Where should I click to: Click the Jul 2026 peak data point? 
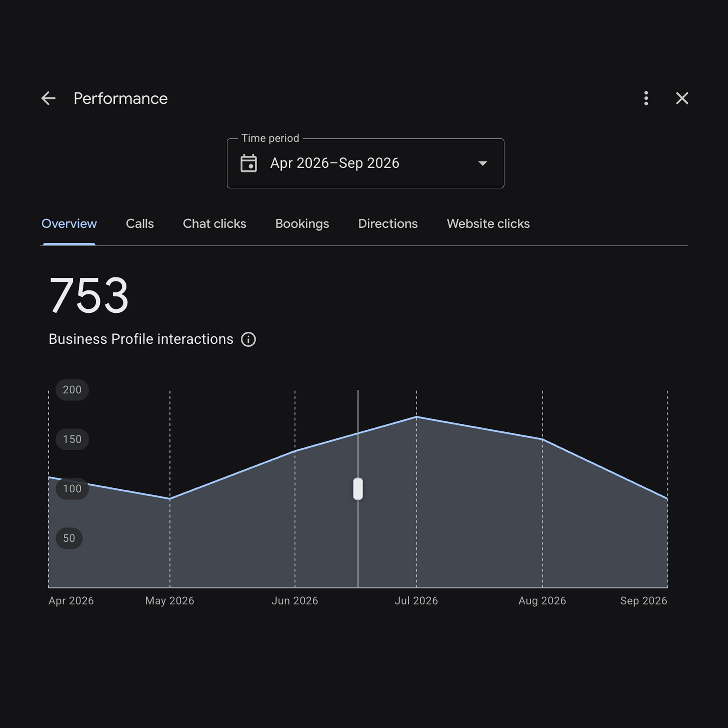[x=416, y=417]
